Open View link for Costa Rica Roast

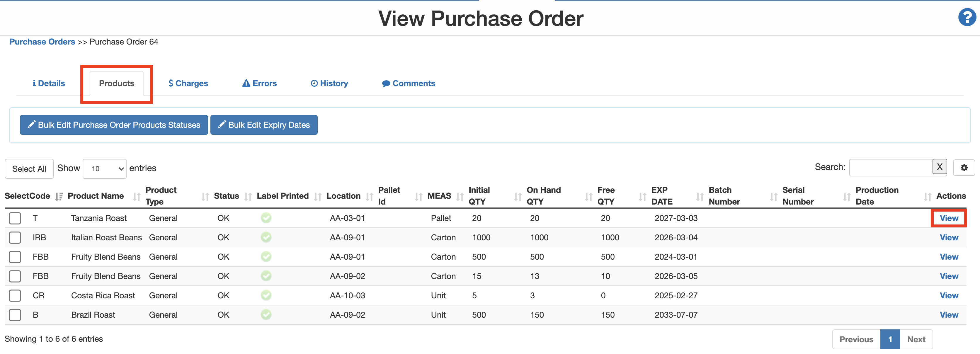pyautogui.click(x=948, y=295)
